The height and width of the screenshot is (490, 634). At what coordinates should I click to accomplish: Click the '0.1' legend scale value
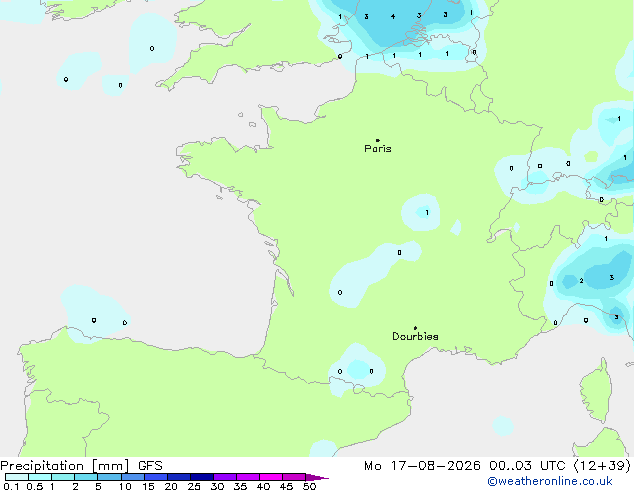11,486
